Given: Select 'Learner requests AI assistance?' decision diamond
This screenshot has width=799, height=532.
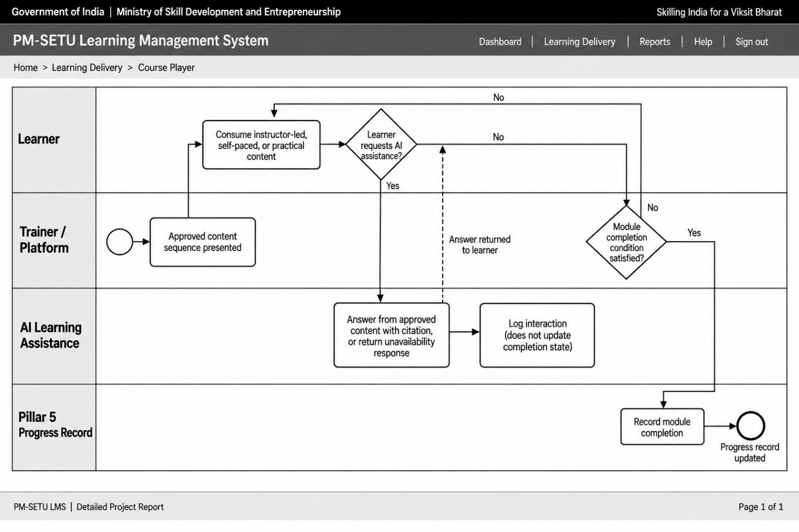Looking at the screenshot, I should click(381, 145).
